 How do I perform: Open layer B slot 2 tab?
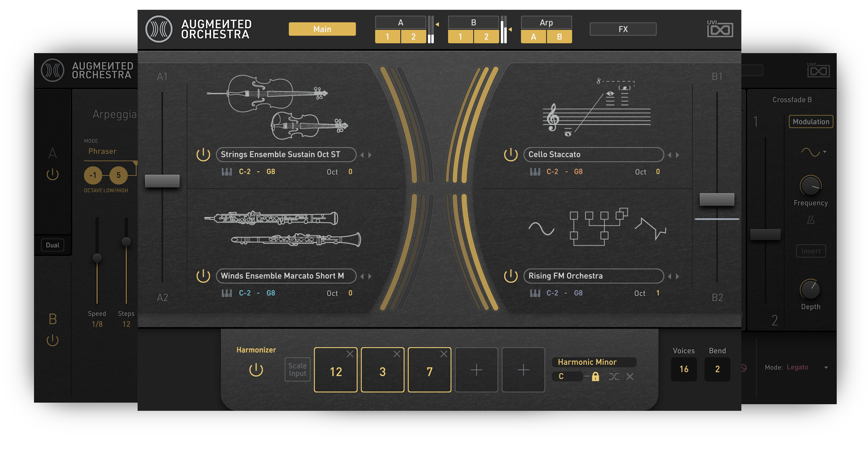click(x=486, y=37)
